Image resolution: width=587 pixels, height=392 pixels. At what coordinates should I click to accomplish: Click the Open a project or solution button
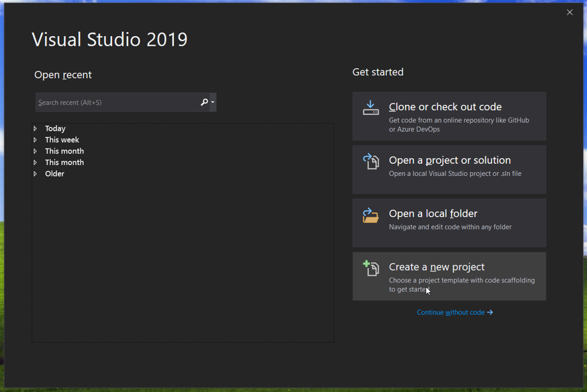coord(449,169)
